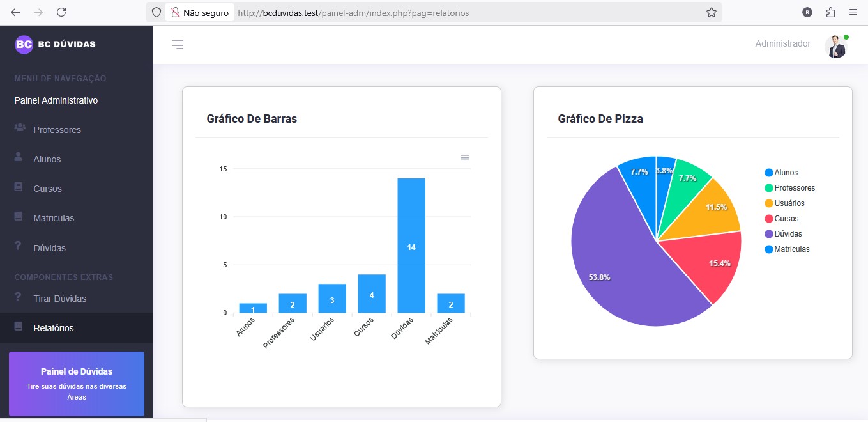This screenshot has width=868, height=422.
Task: Open the browser application menu
Action: (x=853, y=12)
